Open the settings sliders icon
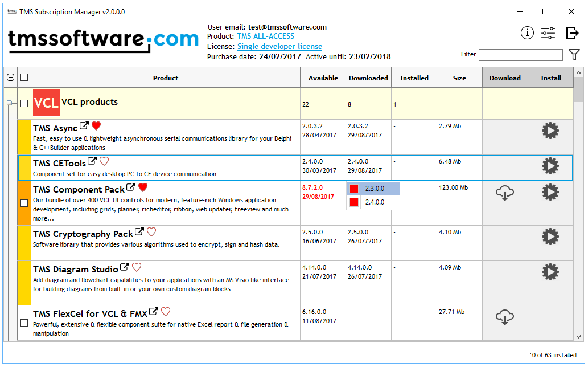 (x=548, y=33)
